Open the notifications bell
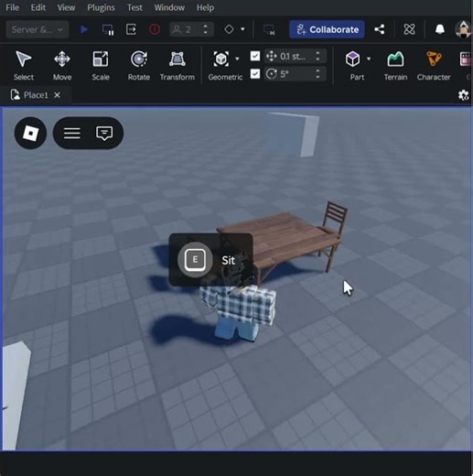The width and height of the screenshot is (473, 476). 439,29
